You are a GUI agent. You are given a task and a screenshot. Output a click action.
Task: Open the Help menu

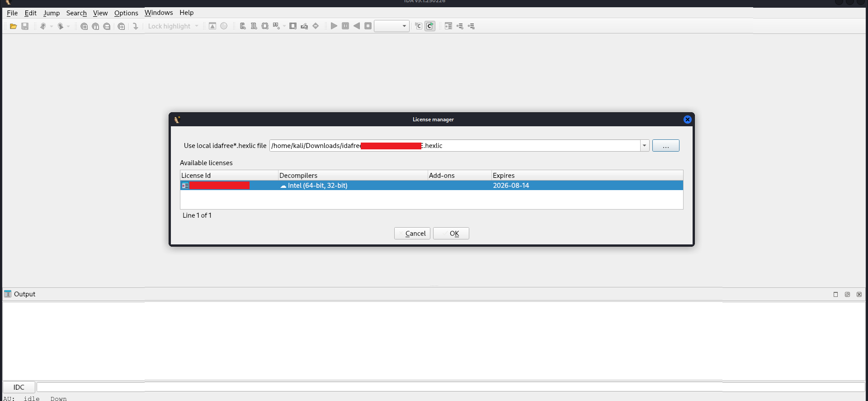click(x=186, y=13)
